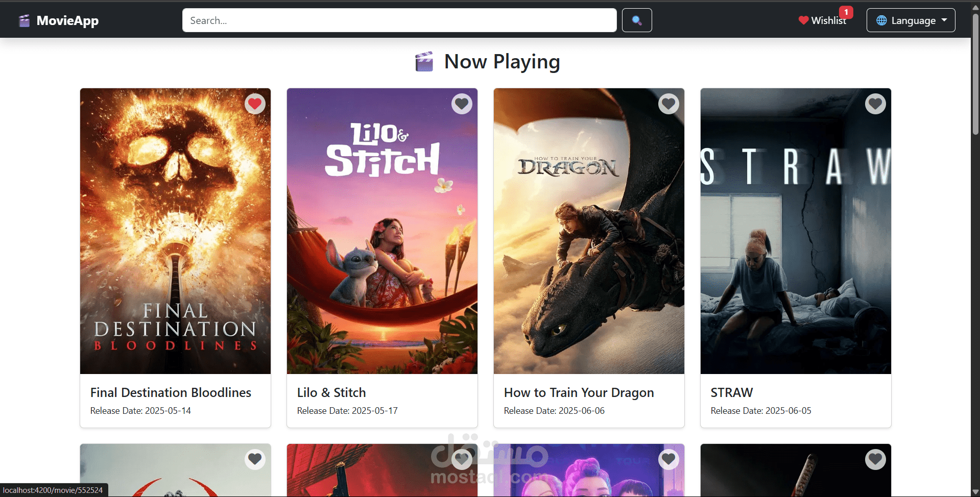Click the STRAW movie title
The height and width of the screenshot is (497, 980).
(x=731, y=392)
